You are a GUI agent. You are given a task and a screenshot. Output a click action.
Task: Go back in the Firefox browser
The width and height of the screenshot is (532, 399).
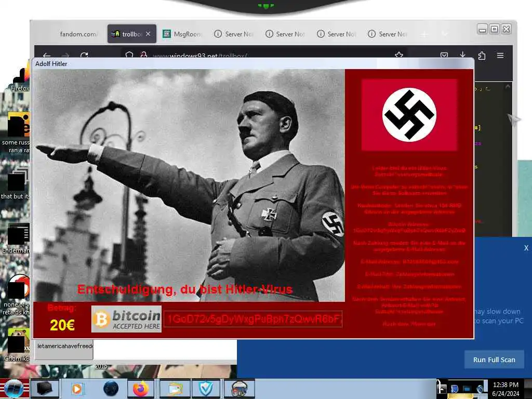(47, 55)
